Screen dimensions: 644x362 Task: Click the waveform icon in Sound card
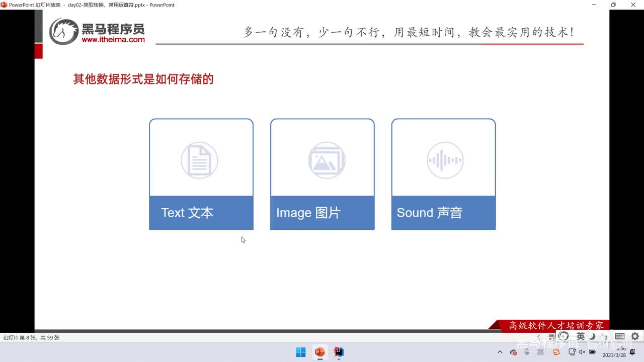click(445, 160)
